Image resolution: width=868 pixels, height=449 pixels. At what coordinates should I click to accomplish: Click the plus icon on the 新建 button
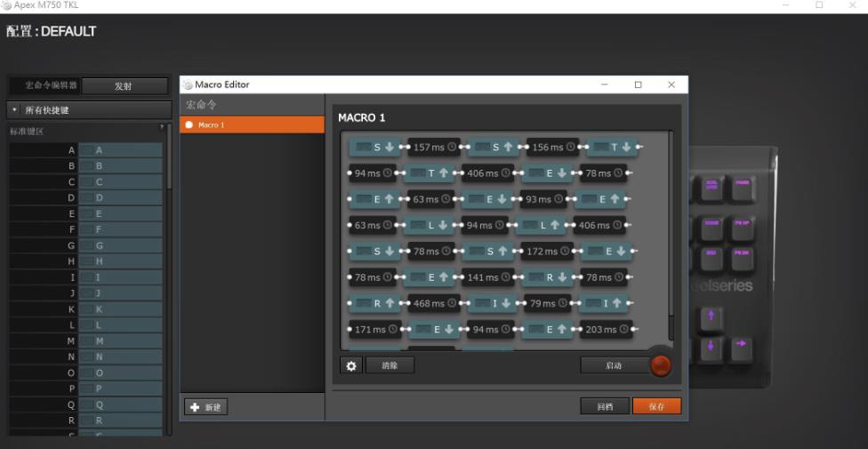(194, 407)
